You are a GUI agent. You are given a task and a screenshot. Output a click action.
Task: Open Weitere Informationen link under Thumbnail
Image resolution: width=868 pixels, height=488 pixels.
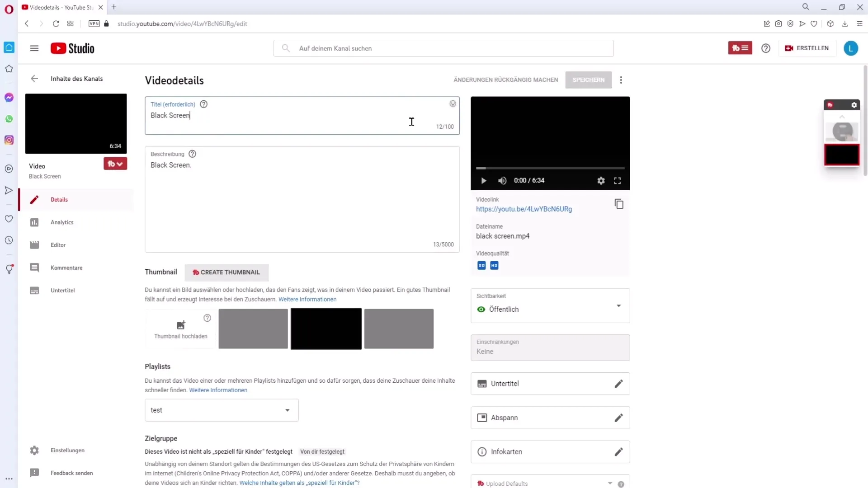307,300
